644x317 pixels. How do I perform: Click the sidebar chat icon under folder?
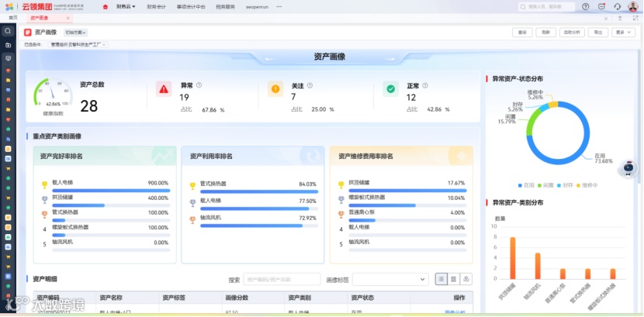click(8, 58)
